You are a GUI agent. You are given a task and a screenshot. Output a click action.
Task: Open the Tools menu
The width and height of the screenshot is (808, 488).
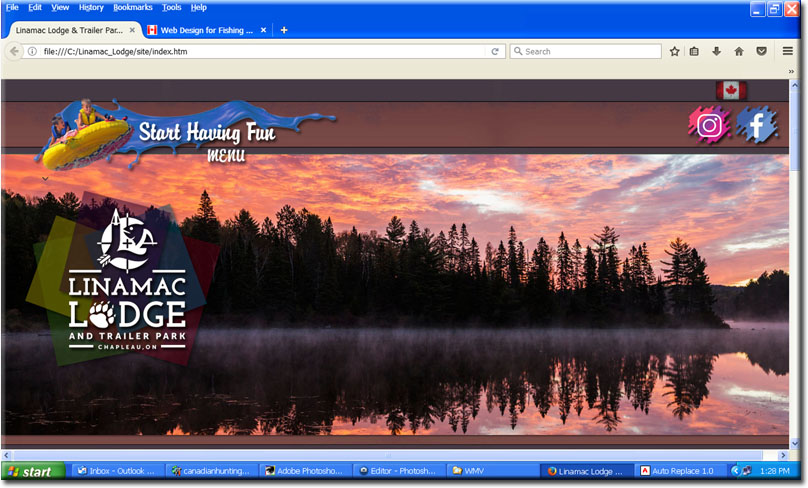pos(171,7)
